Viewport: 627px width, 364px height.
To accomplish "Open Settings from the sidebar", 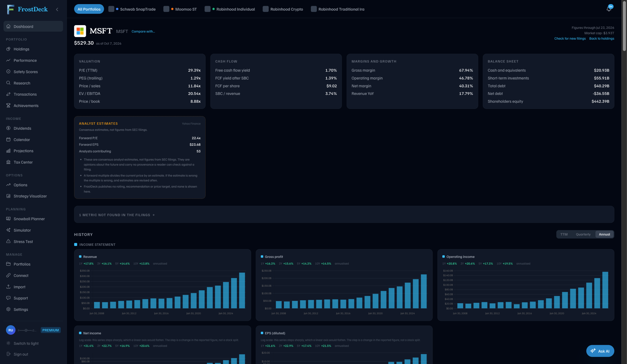I will 33,309.
